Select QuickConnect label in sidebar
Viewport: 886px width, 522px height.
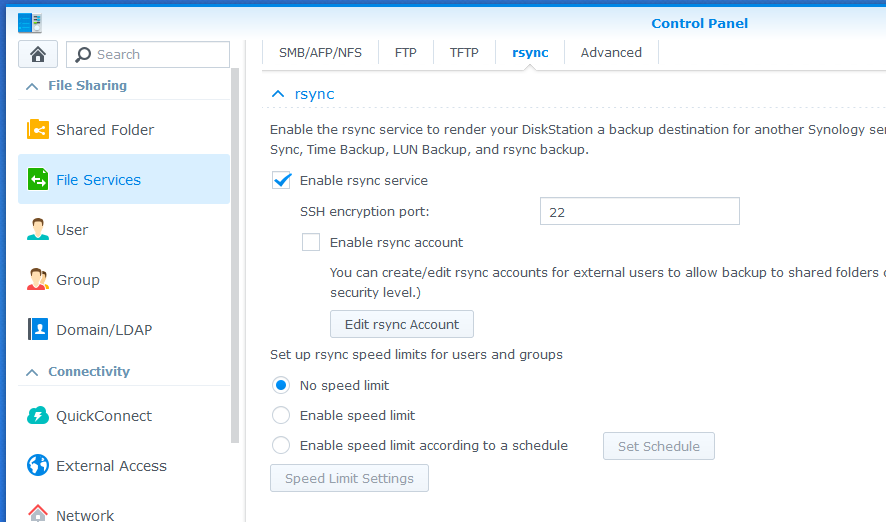click(104, 416)
